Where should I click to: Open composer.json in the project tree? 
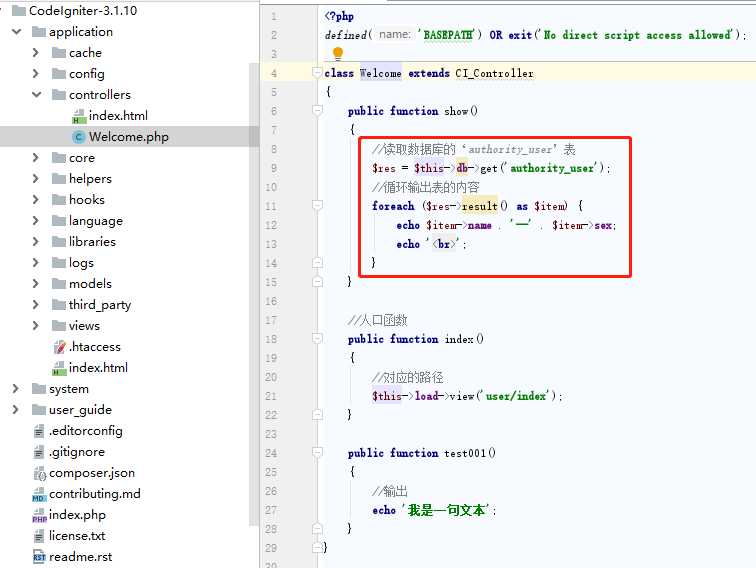pos(92,473)
